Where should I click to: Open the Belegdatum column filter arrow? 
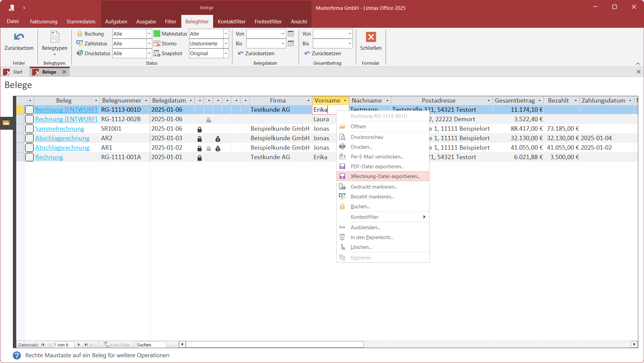pyautogui.click(x=191, y=101)
